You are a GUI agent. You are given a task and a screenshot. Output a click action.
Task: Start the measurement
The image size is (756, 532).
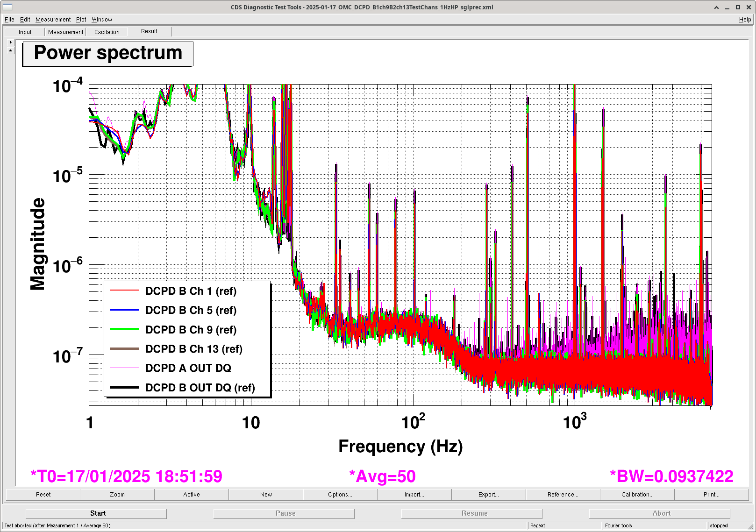(x=96, y=513)
